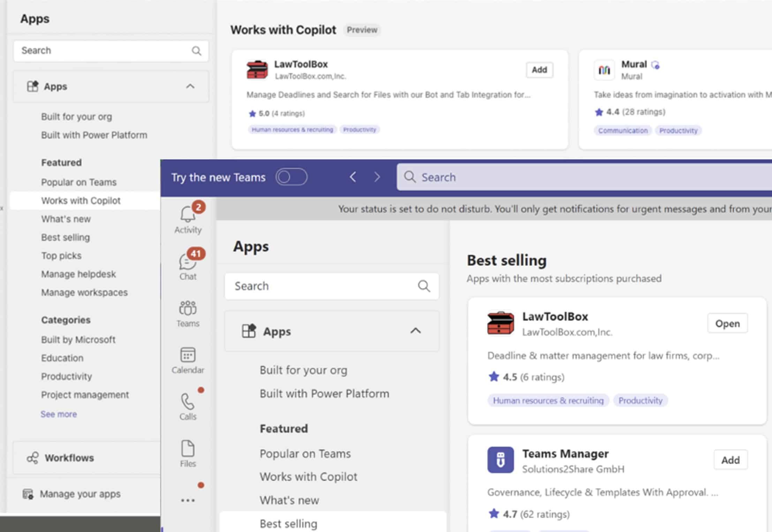This screenshot has height=532, width=772.
Task: Click the forward navigation arrow
Action: 377,177
